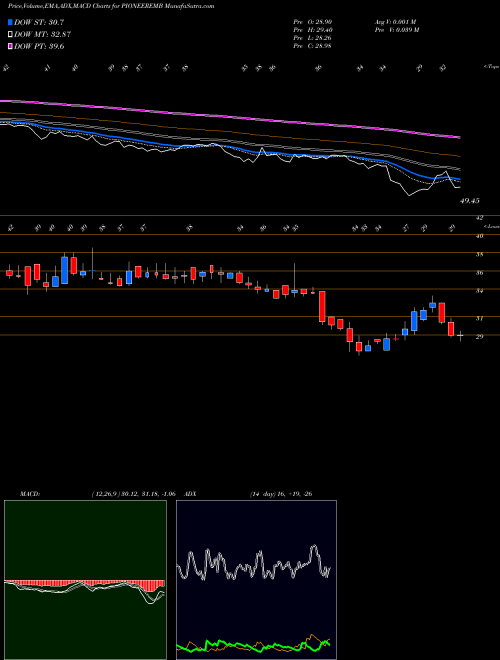Click the 'Pre L: 28.26' low value
Screen dimensions: 500x660
pyautogui.click(x=313, y=38)
